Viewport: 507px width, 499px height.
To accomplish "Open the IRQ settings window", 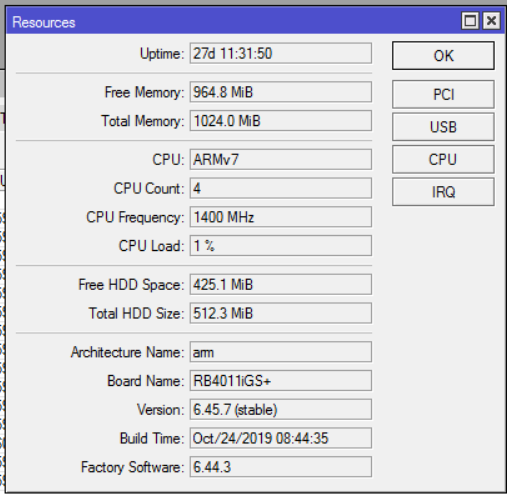I will tap(443, 192).
